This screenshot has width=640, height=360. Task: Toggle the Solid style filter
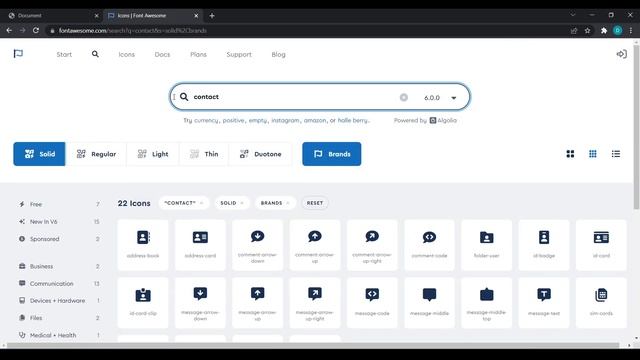[x=39, y=154]
